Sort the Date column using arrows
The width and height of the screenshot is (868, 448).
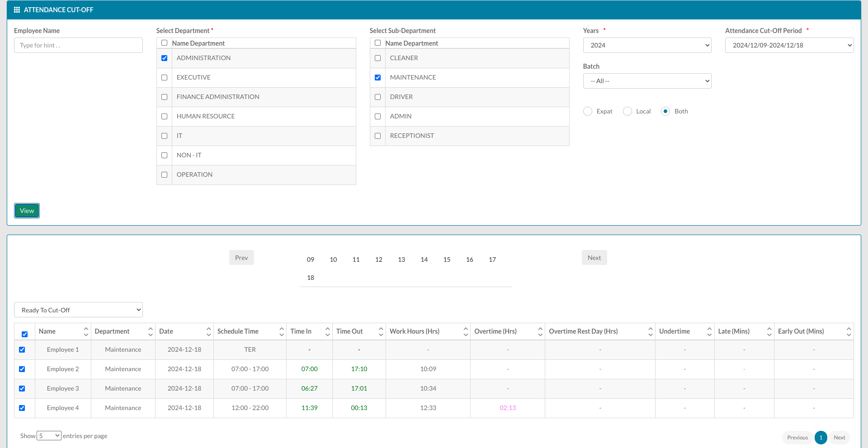[209, 331]
